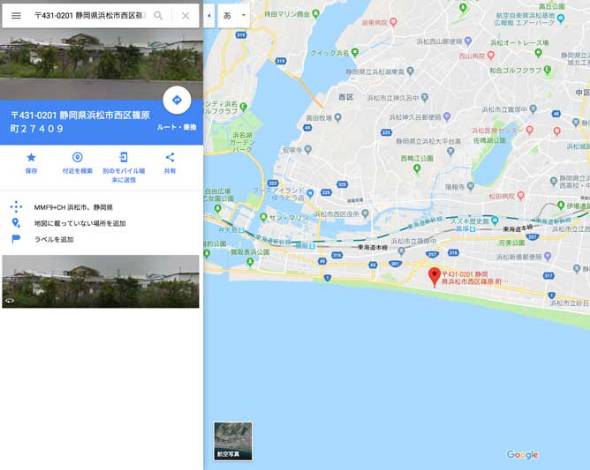Share this location via share icon
The image size is (590, 470).
[x=170, y=163]
